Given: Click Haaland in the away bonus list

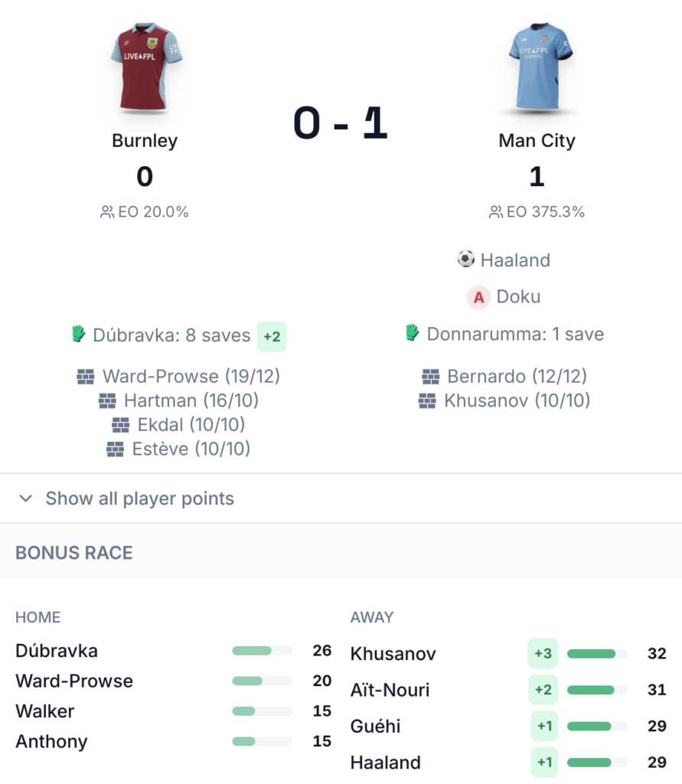Looking at the screenshot, I should [385, 763].
